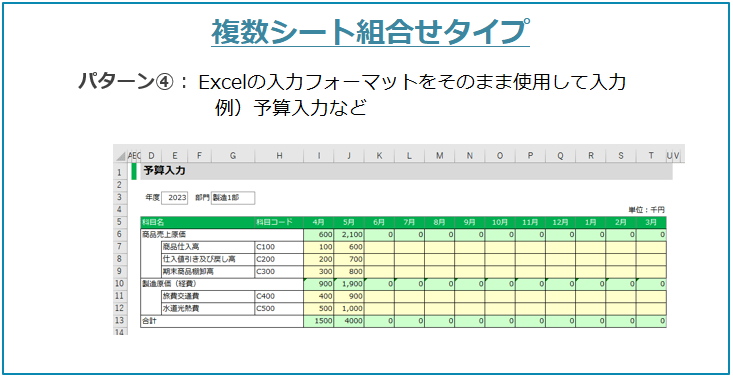Click the 部門 field showing 製造1部
733x378 pixels.
point(233,198)
